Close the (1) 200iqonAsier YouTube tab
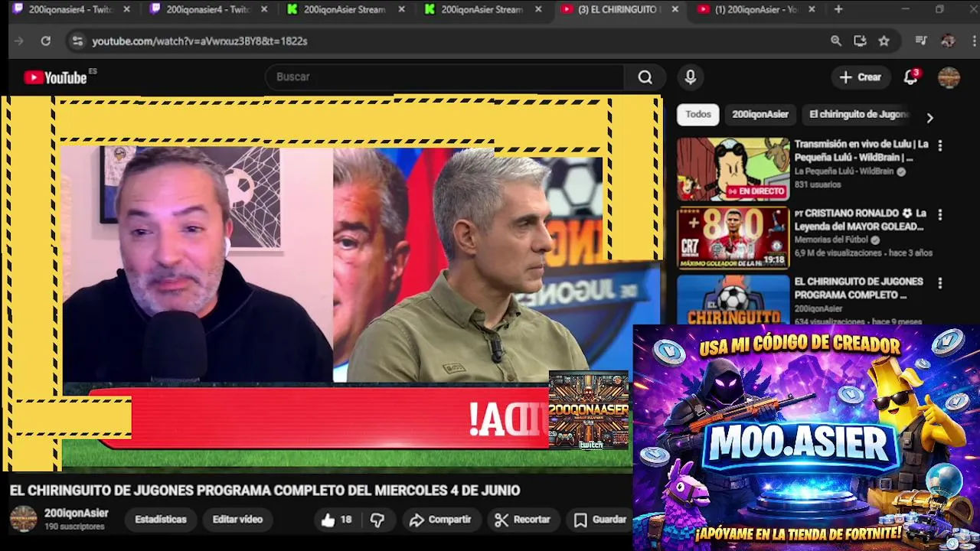Viewport: 980px width, 551px height. [x=812, y=9]
